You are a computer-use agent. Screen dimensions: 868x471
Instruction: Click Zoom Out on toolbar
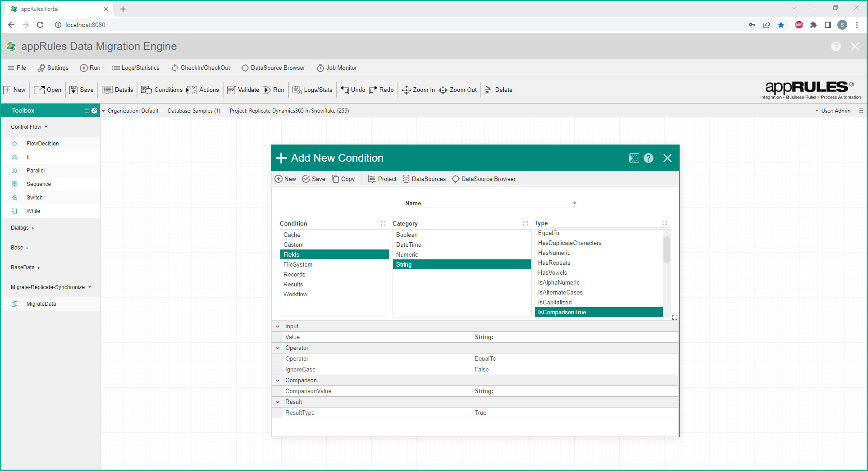coord(458,90)
